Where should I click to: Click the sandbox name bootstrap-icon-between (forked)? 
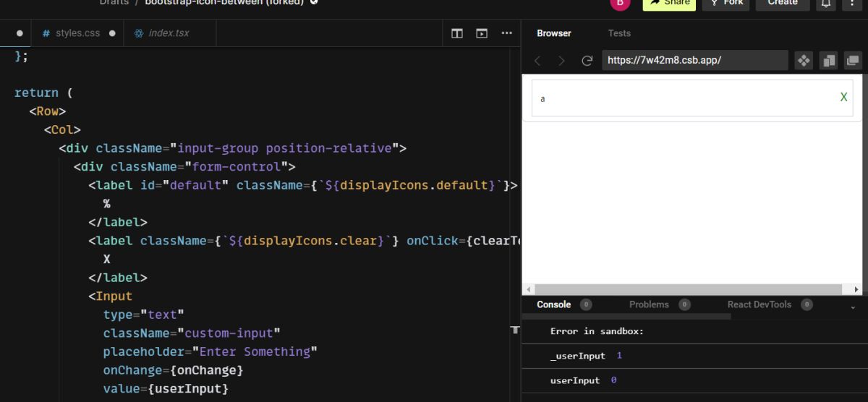pyautogui.click(x=225, y=3)
